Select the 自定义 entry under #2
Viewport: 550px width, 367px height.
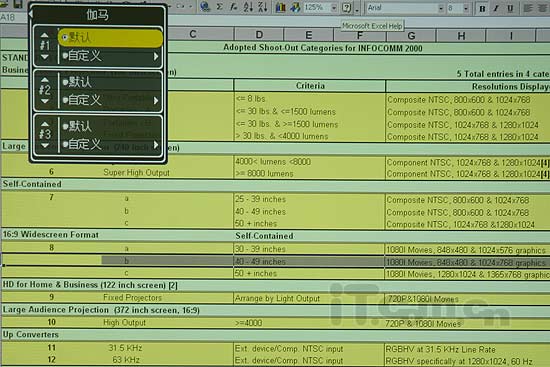[110, 100]
